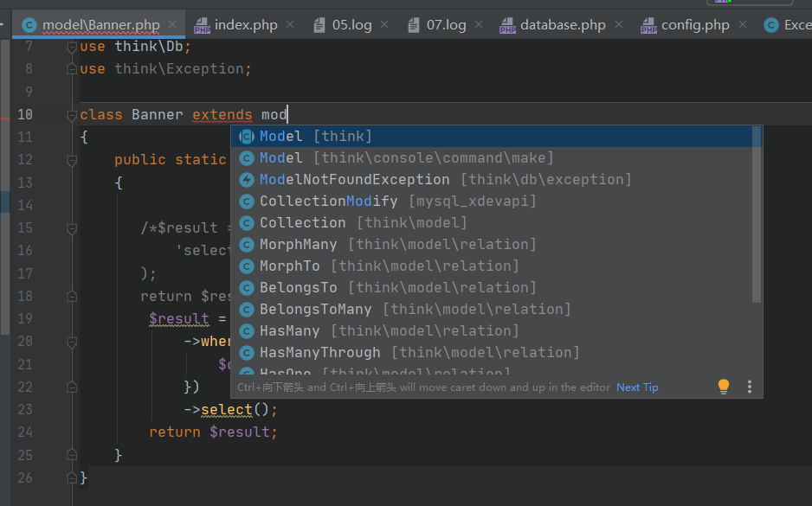Collapse the where closure at line 20

72,342
